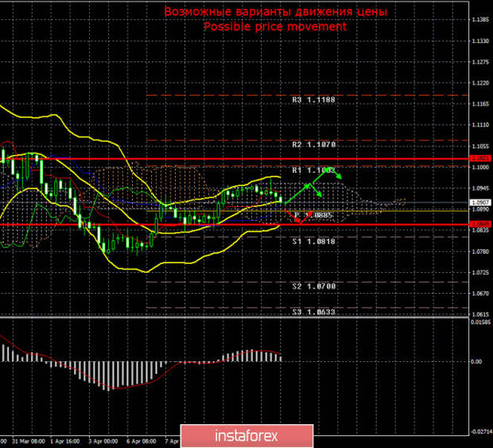This screenshot has width=493, height=448.
Task: Click the '1 Apr 16:00' time axis label
Action: 64,442
